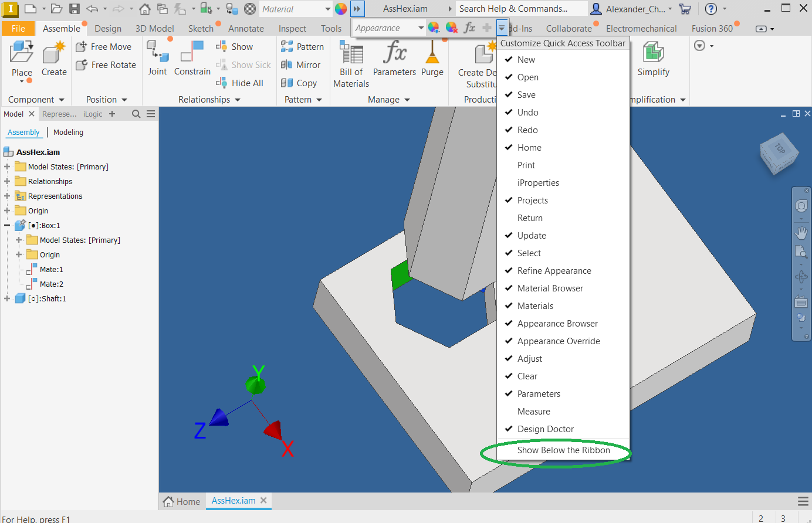Image resolution: width=812 pixels, height=523 pixels.
Task: Expand the Shaft:1 tree node
Action: tap(7, 298)
